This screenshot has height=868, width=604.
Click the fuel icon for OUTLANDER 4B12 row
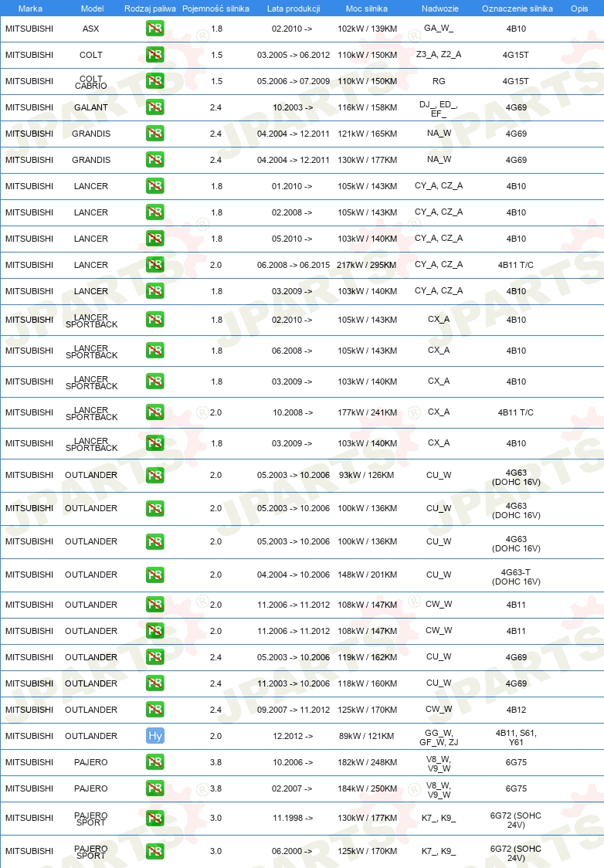tap(155, 710)
